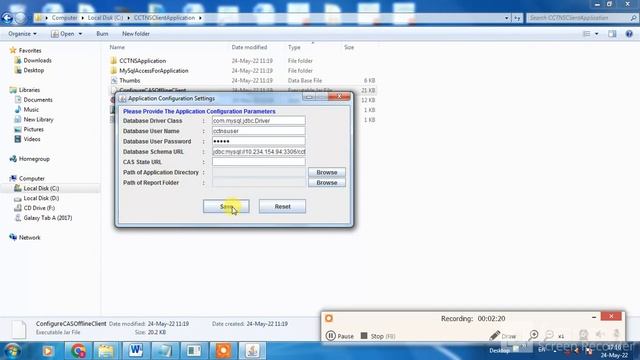
Task: Stop the screen recording
Action: [378, 336]
